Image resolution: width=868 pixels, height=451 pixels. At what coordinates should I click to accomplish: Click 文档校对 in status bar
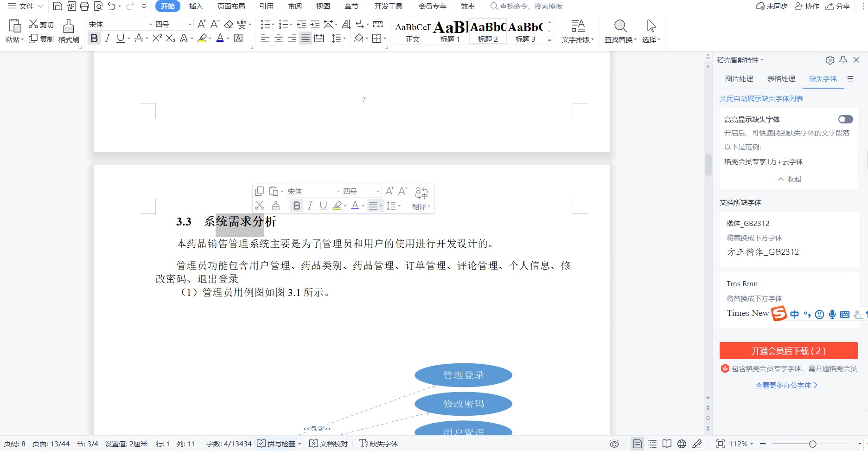tap(329, 444)
